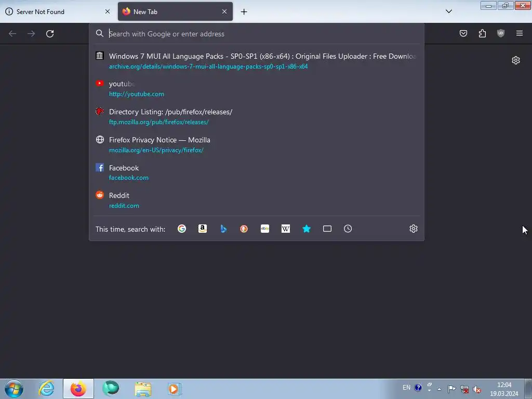Open the teal globe app in taskbar

pyautogui.click(x=111, y=388)
